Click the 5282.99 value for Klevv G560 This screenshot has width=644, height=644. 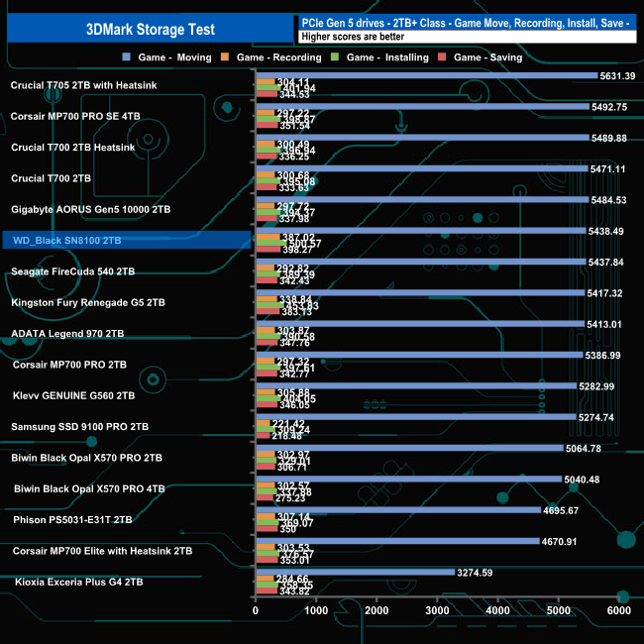pyautogui.click(x=596, y=386)
